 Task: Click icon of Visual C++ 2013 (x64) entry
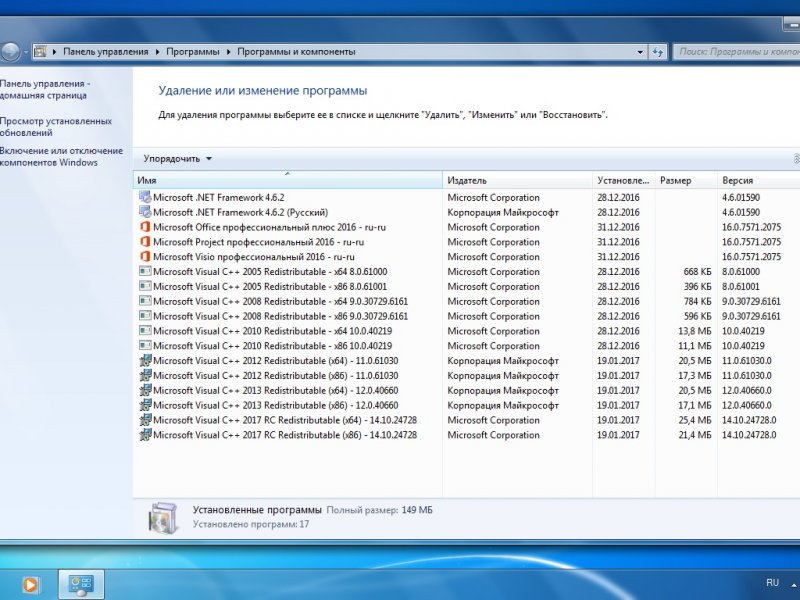point(145,390)
